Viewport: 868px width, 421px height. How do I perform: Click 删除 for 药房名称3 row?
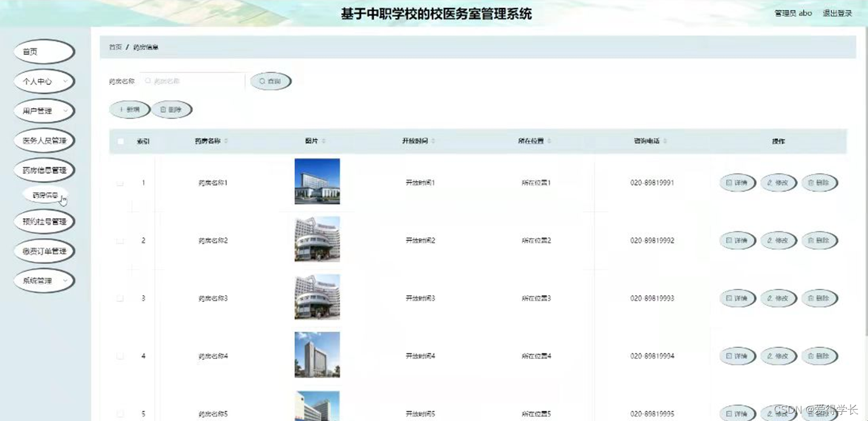(820, 298)
